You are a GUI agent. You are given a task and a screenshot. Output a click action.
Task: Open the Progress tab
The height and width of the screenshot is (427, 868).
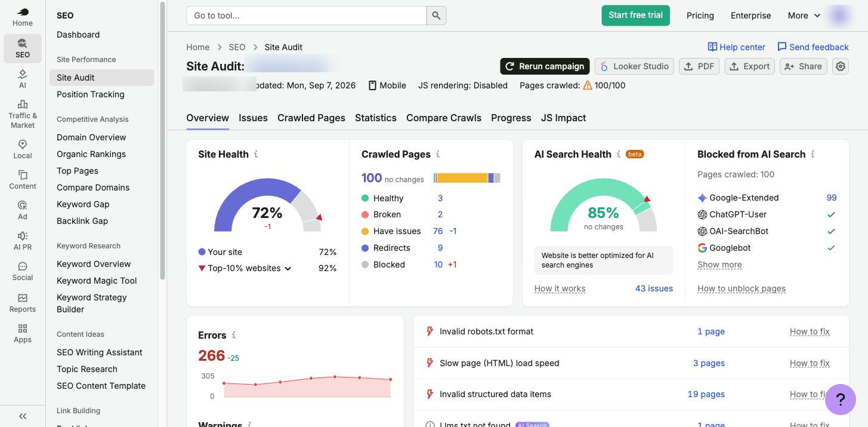[511, 118]
